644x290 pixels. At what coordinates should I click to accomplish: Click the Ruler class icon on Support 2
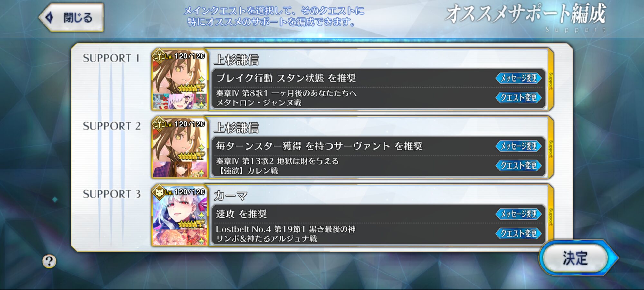click(159, 124)
